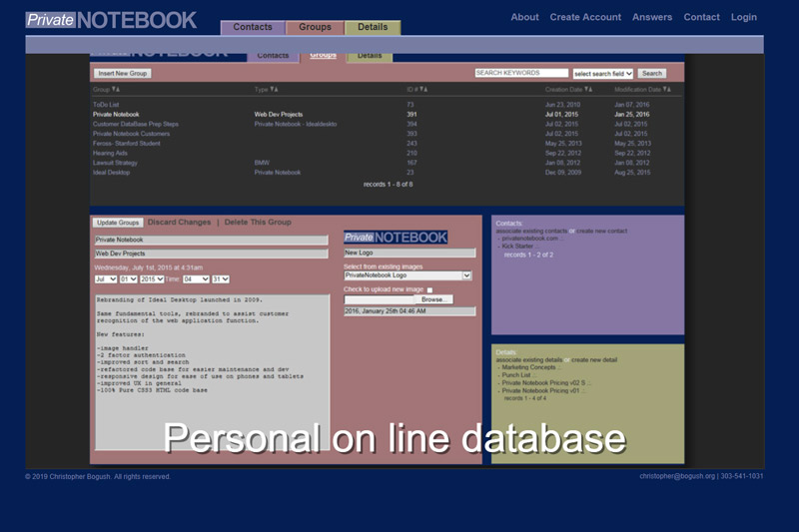
Task: Click the Search button
Action: [652, 73]
